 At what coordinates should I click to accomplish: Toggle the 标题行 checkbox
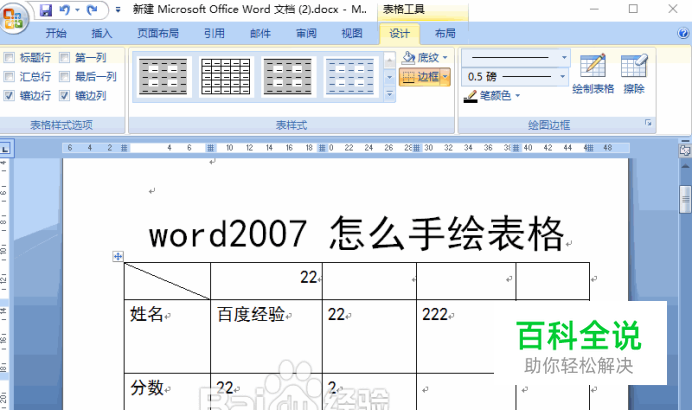(9, 57)
